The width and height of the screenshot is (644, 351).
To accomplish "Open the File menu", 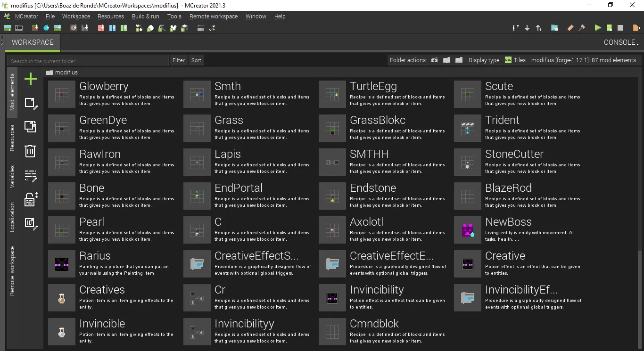I will tap(50, 16).
